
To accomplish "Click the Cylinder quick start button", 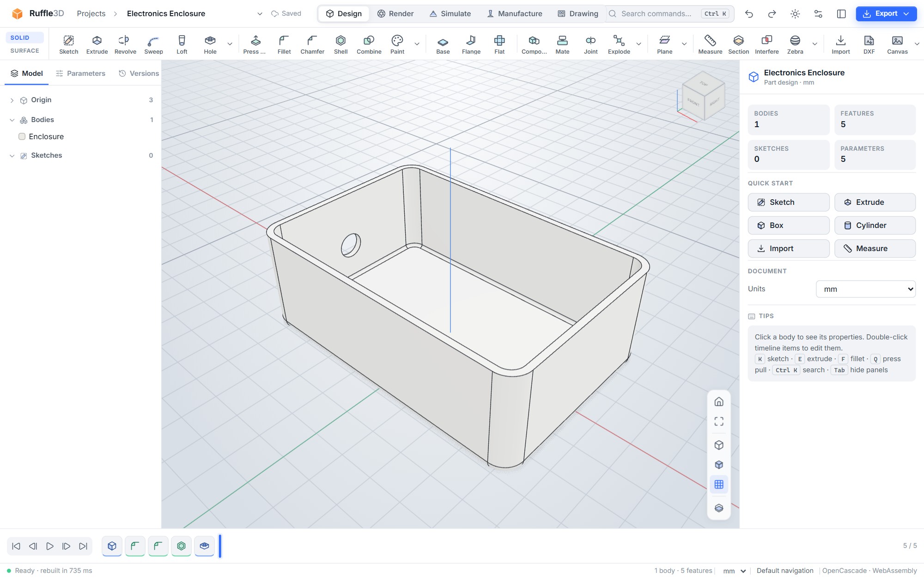I will 875,225.
